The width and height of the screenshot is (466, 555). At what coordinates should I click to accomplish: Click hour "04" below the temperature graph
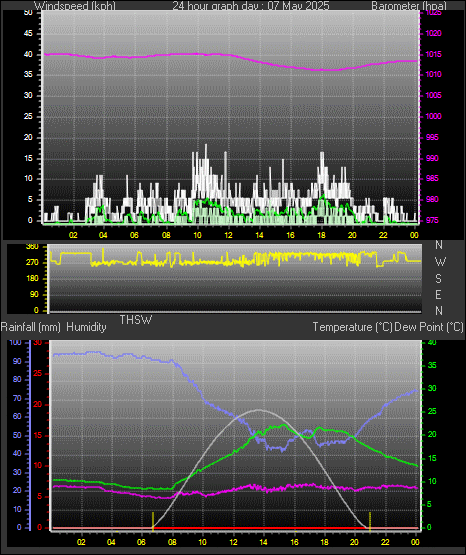(111, 542)
